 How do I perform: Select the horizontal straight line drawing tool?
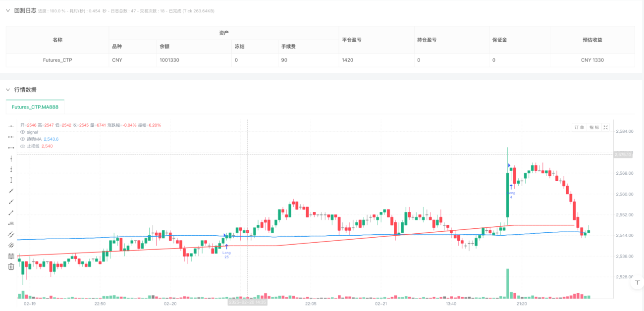click(x=11, y=126)
